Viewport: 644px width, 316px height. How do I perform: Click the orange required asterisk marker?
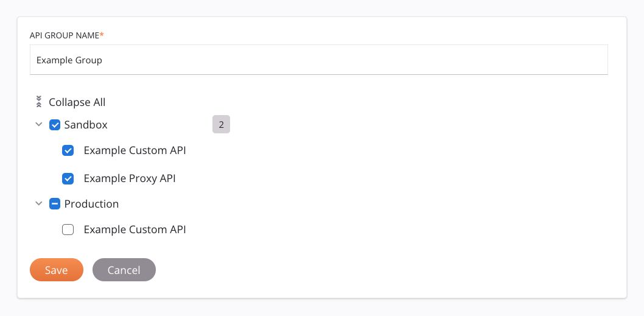coord(102,35)
